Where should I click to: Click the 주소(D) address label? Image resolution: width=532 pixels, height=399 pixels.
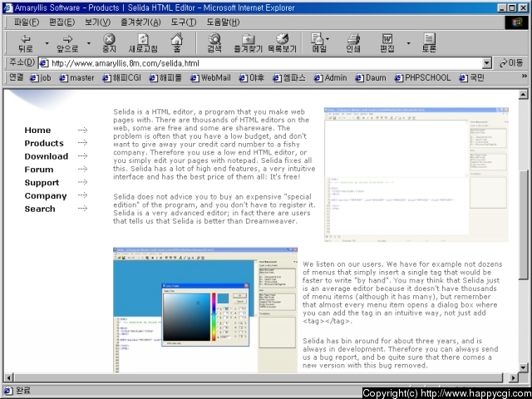[22, 63]
